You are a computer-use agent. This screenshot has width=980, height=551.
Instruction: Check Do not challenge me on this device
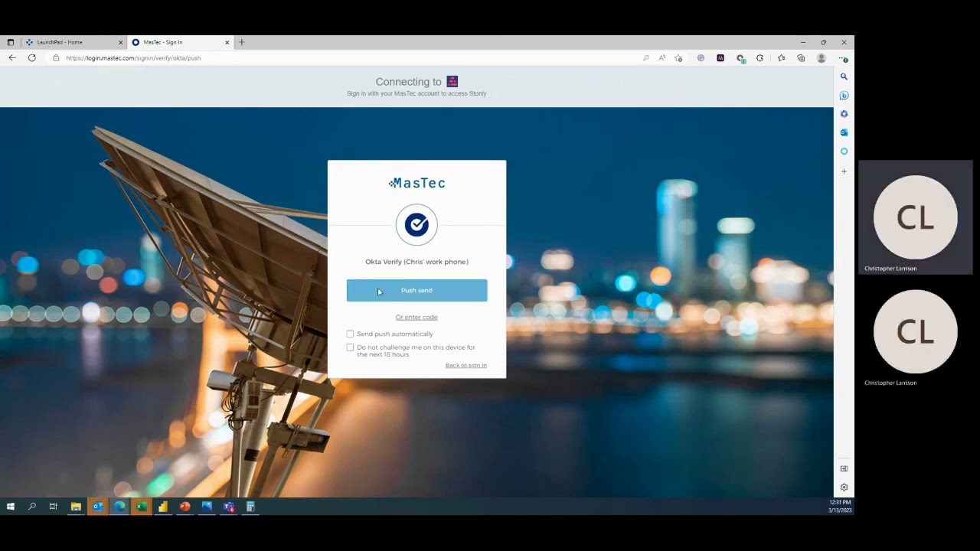[x=351, y=347]
